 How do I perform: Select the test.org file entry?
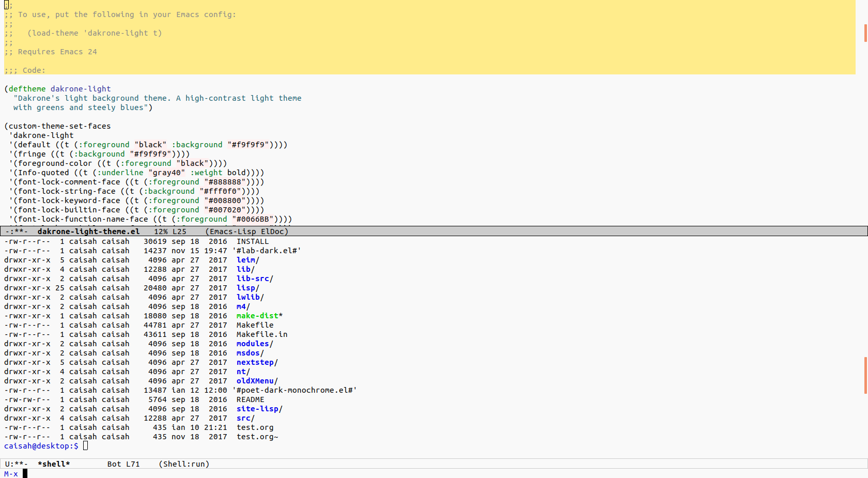pyautogui.click(x=255, y=427)
